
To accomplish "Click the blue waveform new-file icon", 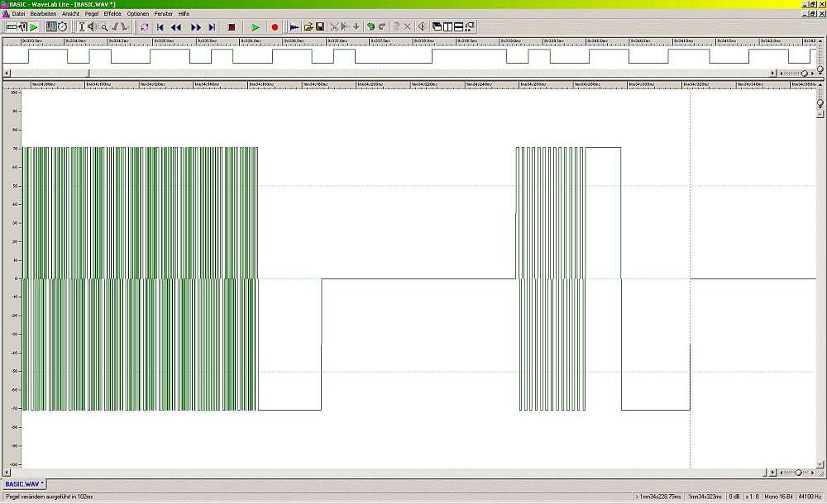I will pos(294,27).
